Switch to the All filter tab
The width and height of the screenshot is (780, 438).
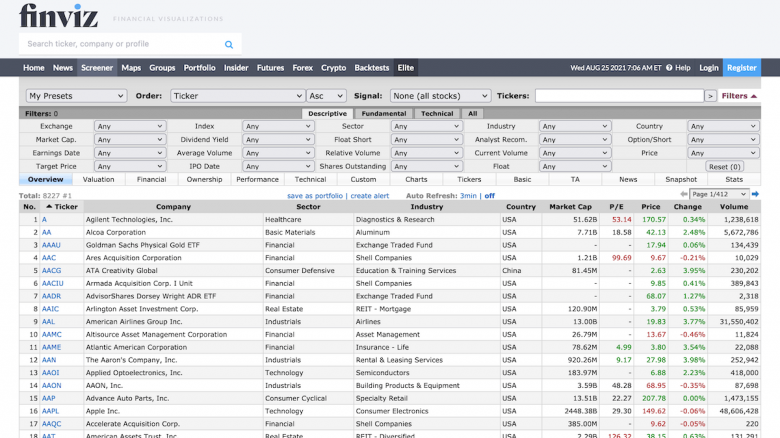pyautogui.click(x=472, y=113)
